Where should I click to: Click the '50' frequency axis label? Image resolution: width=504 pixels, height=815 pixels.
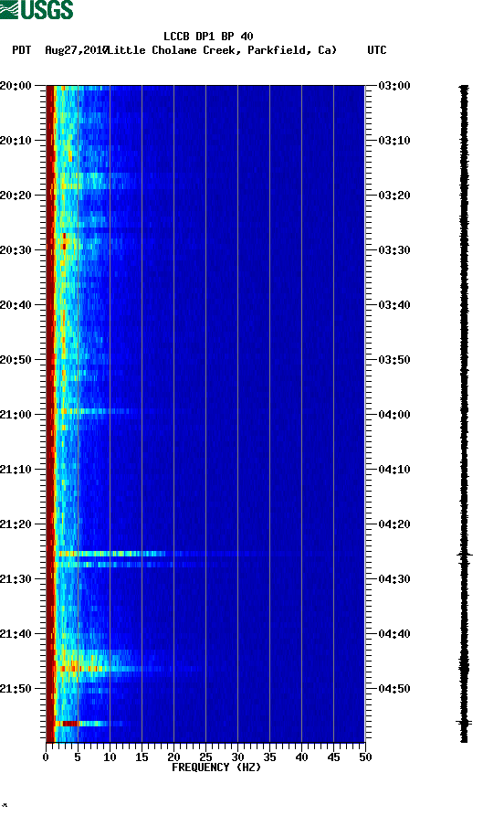[x=365, y=757]
